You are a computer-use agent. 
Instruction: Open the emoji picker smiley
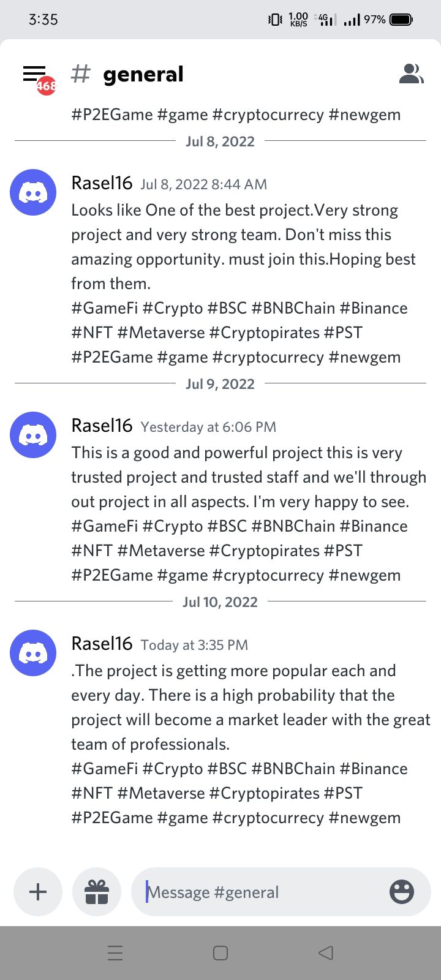pos(402,892)
